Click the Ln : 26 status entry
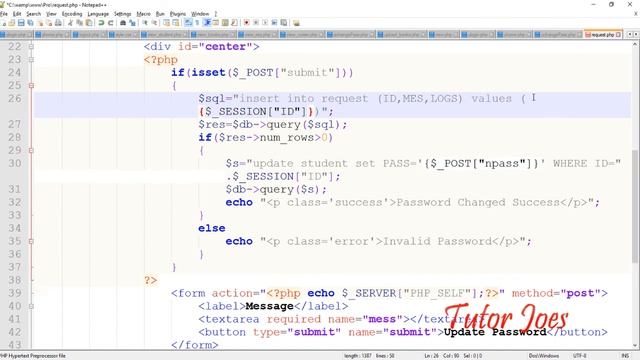 (x=432, y=356)
